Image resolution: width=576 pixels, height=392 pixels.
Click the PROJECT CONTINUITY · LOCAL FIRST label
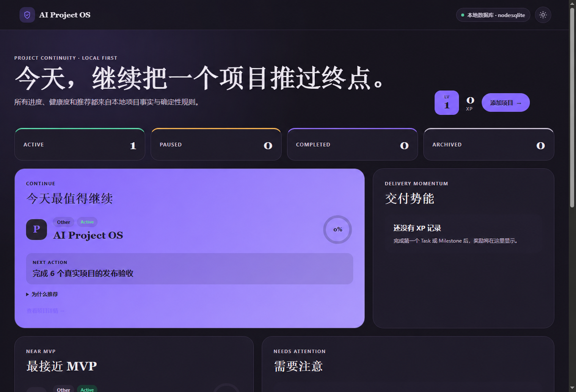pyautogui.click(x=66, y=58)
